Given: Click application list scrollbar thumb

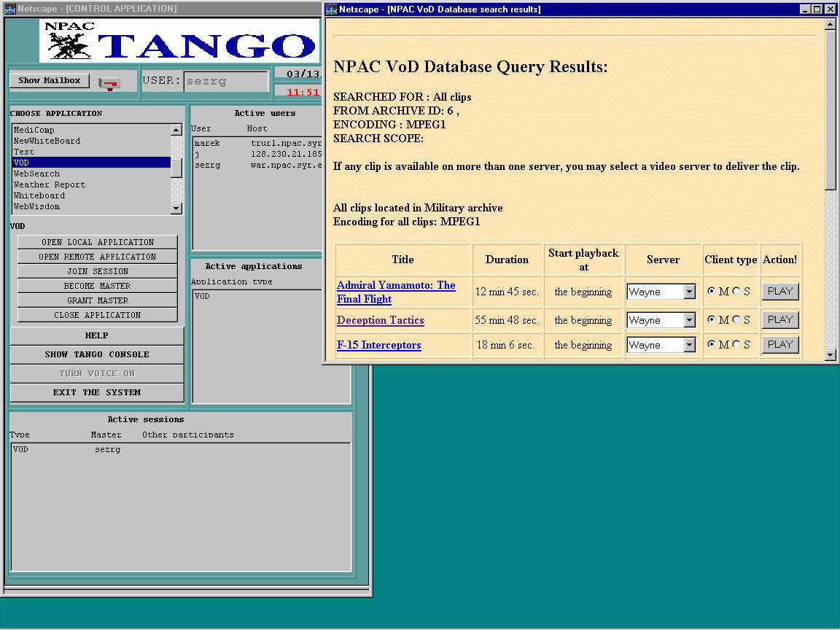Looking at the screenshot, I should coord(176,168).
